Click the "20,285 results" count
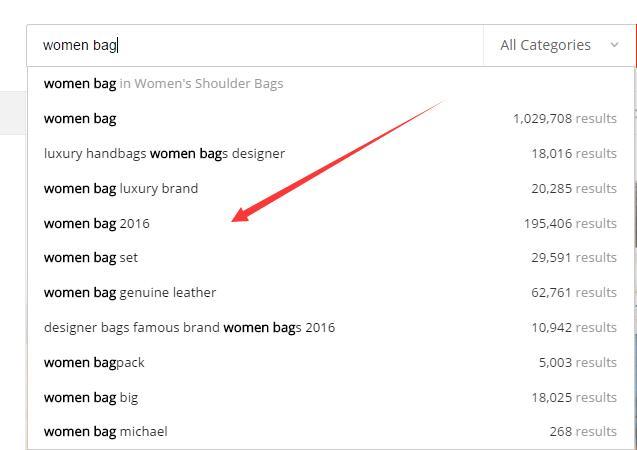The width and height of the screenshot is (637, 450). 573,188
